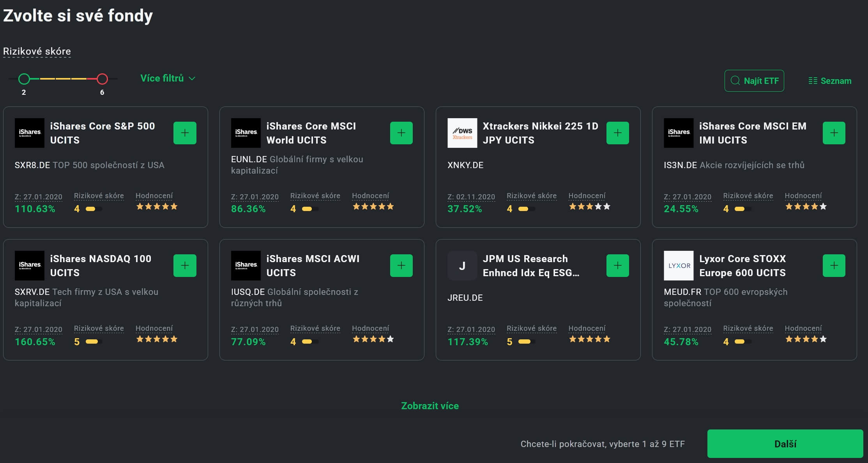The image size is (868, 463).
Task: Add iShares Core MSCI World UCITS fund
Action: click(x=401, y=133)
